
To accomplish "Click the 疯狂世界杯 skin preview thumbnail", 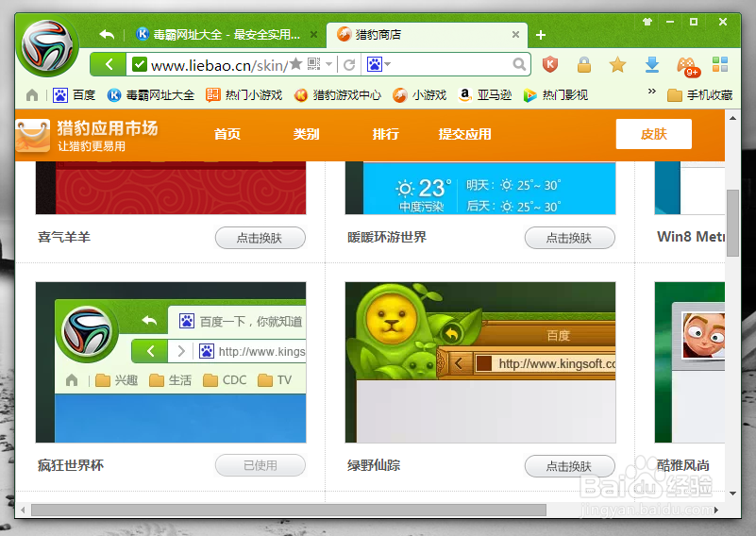I will (x=171, y=362).
